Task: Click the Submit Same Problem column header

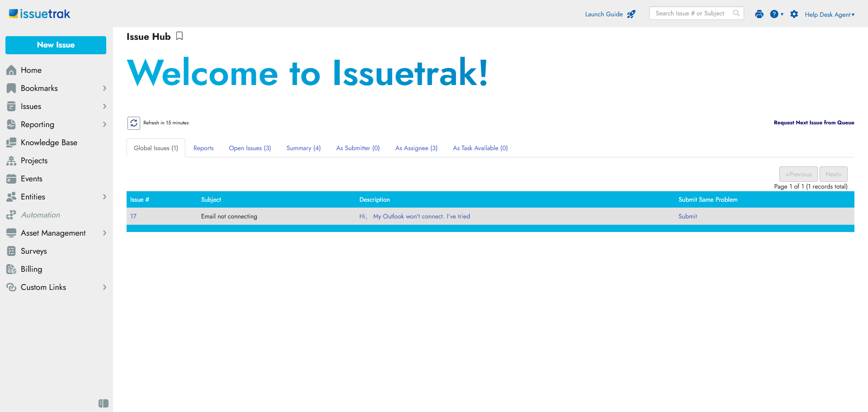Action: (708, 199)
